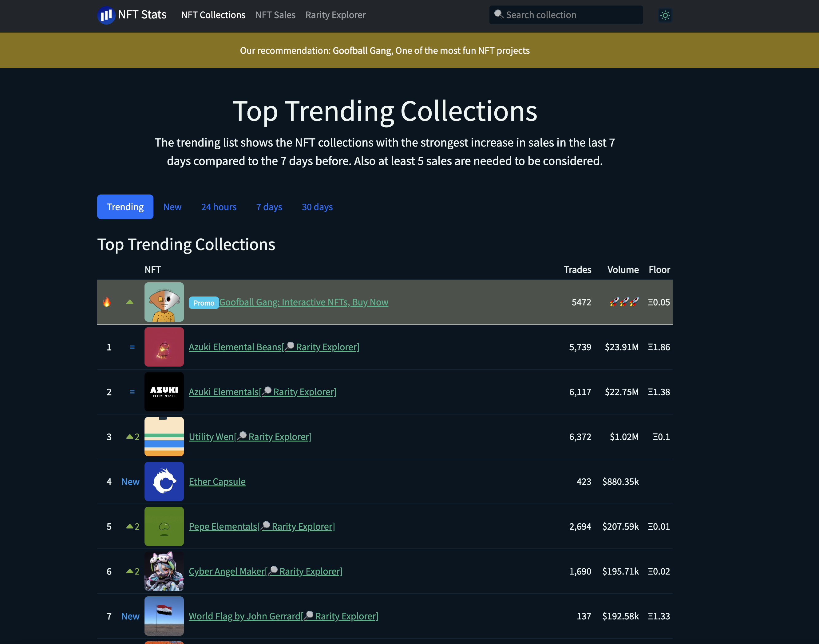Click the Promo badge label
Viewport: 819px width, 644px height.
tap(204, 303)
